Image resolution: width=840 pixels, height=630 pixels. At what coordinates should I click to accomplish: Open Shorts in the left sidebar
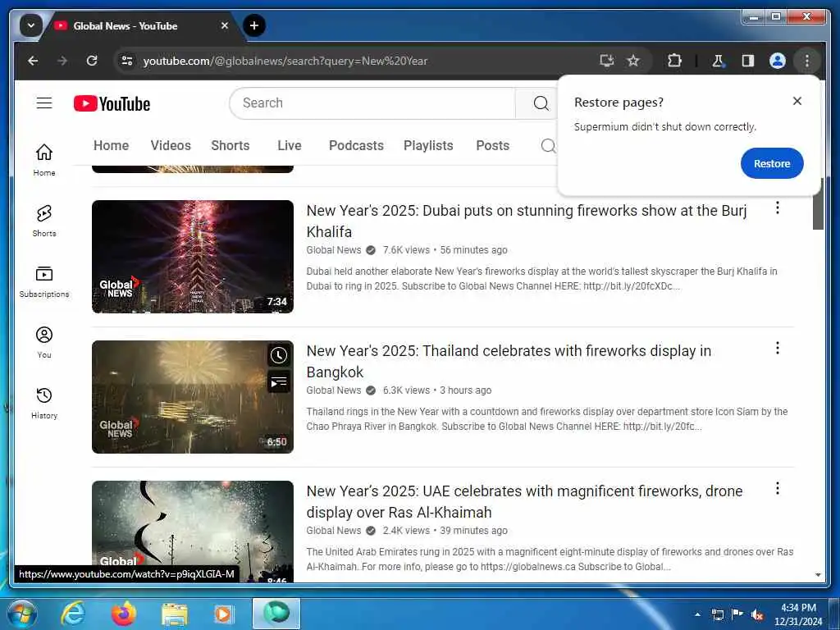(44, 220)
